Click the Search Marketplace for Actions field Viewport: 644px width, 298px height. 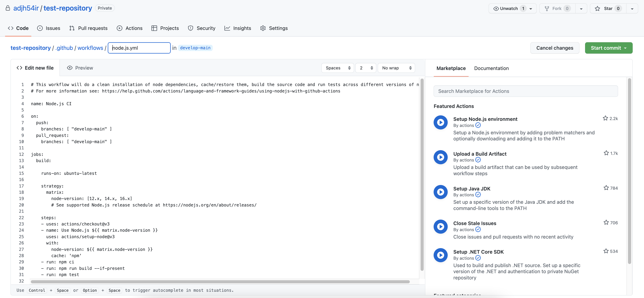pos(526,91)
